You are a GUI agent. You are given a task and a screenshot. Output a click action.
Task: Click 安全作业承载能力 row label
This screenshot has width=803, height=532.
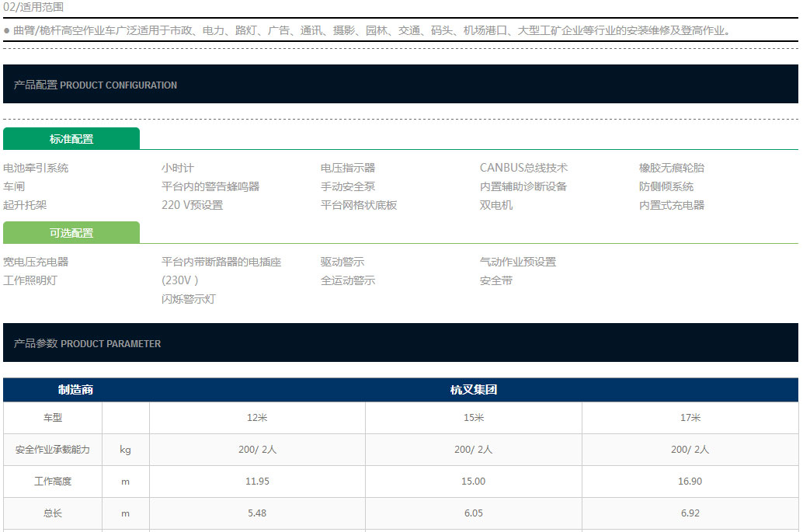tap(53, 450)
